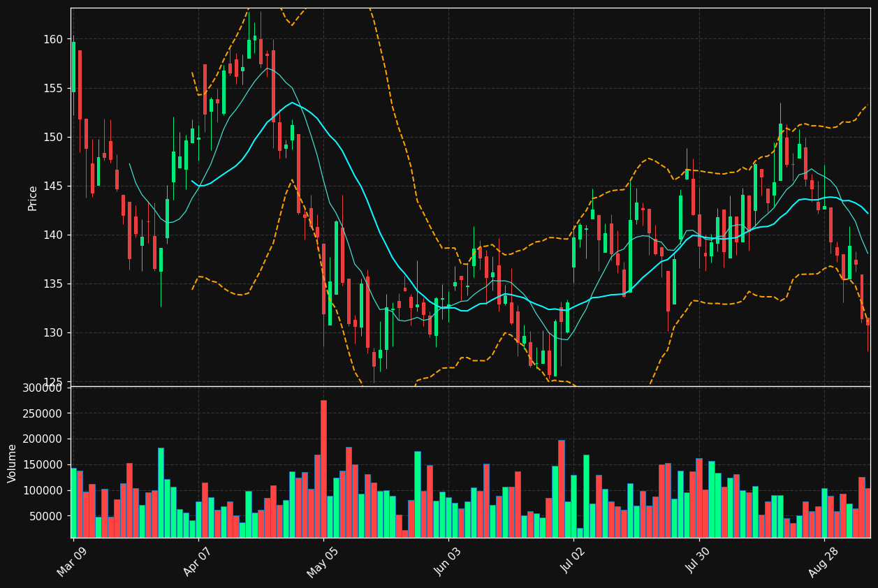Click the "May 05" date label

[x=324, y=561]
